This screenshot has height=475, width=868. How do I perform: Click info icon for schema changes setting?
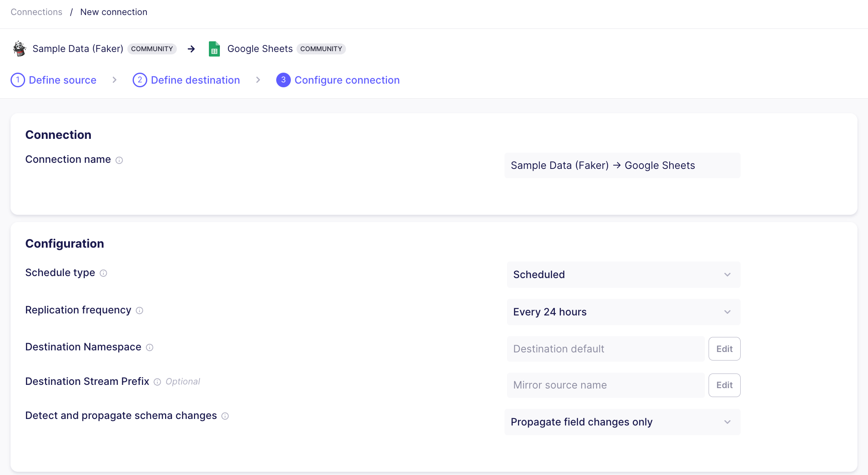tap(225, 416)
